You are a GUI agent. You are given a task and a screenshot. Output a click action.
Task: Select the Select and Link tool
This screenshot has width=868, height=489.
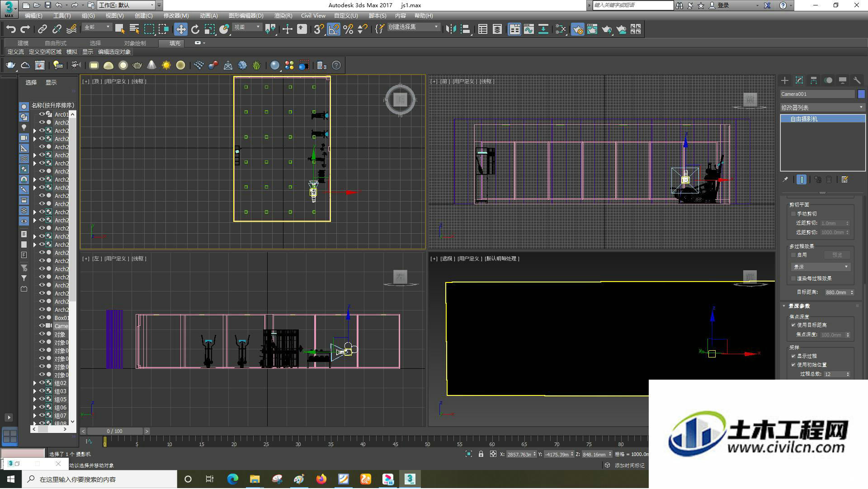coord(42,29)
